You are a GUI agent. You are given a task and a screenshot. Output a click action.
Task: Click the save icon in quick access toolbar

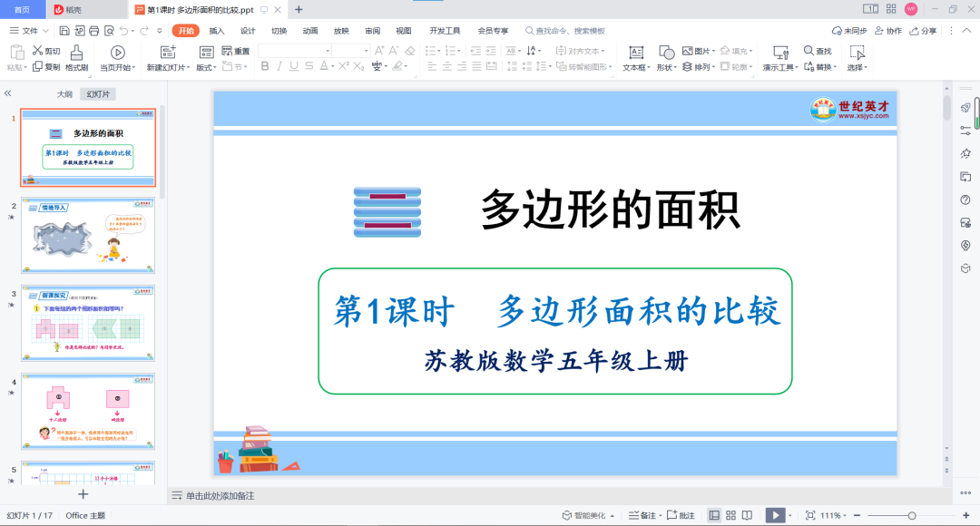(x=64, y=31)
